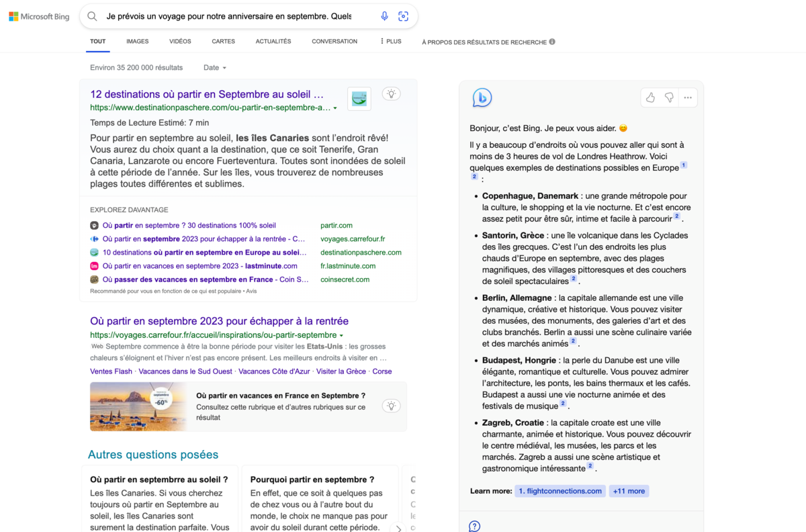Click Carrefour favicon in Explorez davantage

[95, 239]
